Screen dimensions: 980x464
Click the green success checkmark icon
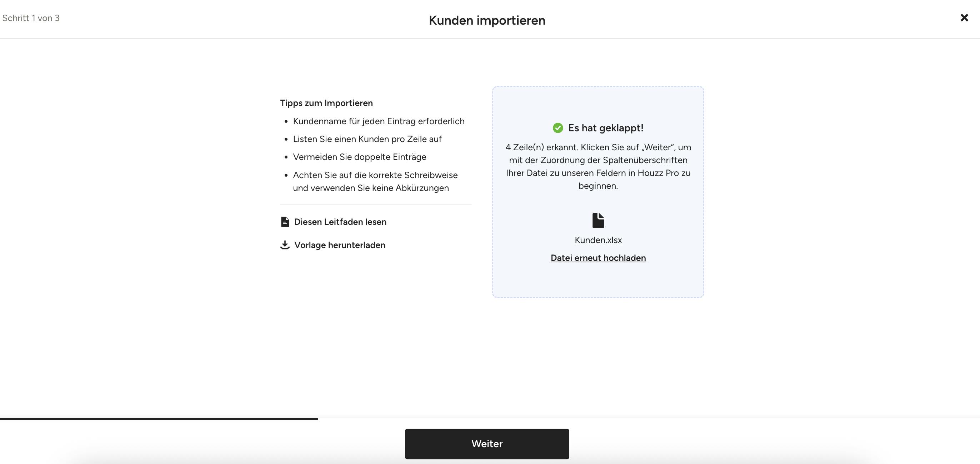pyautogui.click(x=558, y=128)
